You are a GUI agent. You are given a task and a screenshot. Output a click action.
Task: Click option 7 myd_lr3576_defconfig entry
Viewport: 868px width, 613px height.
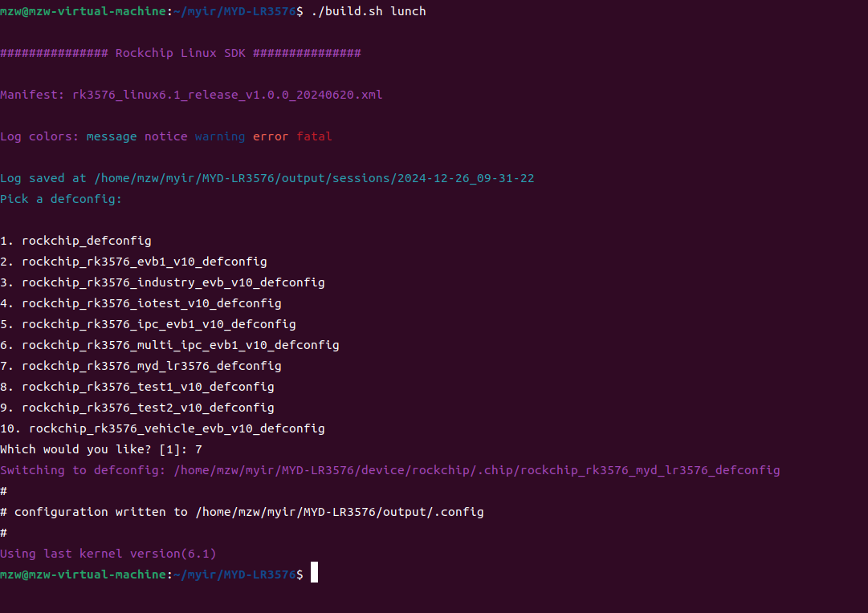coord(141,366)
